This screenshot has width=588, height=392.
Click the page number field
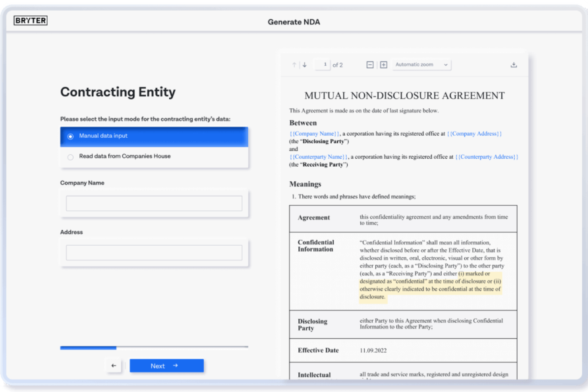(323, 65)
